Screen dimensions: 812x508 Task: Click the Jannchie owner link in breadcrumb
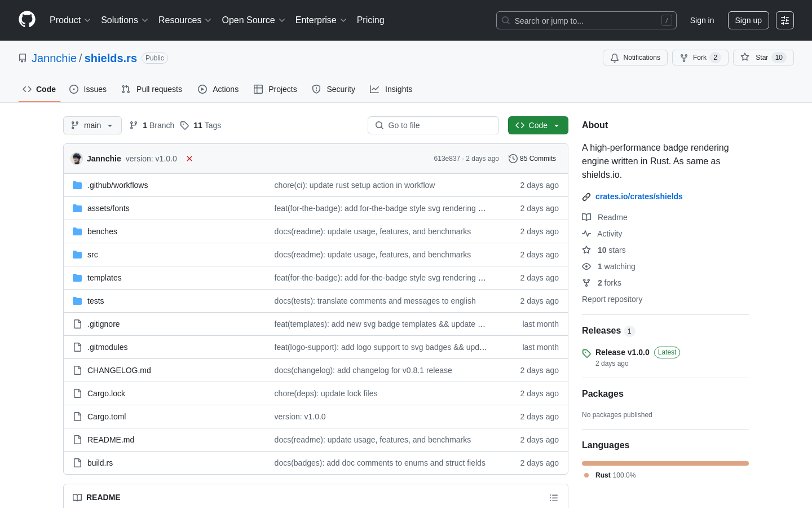pos(54,58)
